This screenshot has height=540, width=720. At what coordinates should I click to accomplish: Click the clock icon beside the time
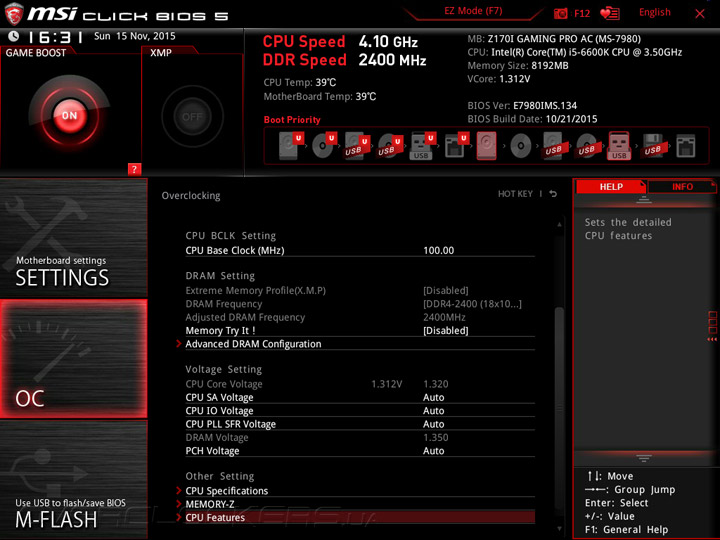[14, 36]
